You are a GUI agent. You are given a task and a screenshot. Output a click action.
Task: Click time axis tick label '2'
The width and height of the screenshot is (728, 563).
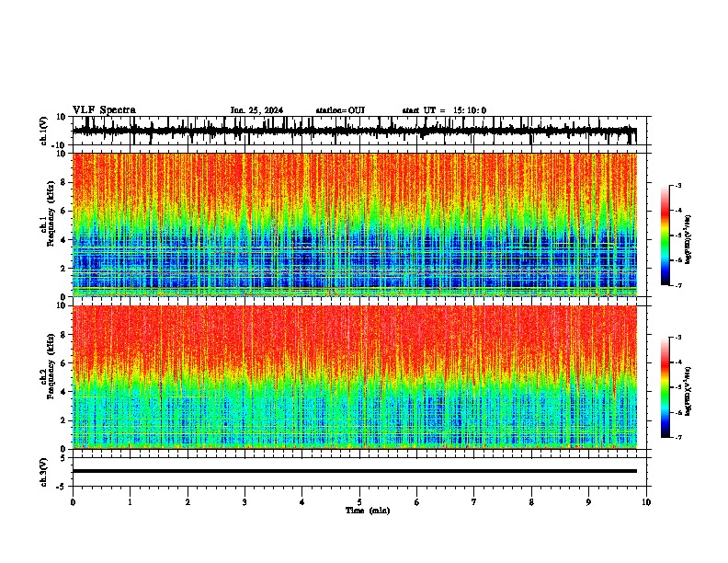click(188, 502)
